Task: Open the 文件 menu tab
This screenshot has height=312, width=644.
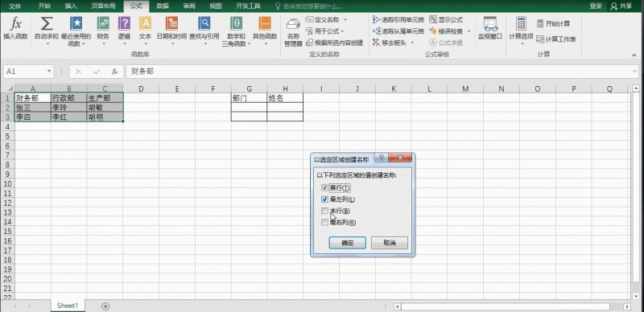Action: pyautogui.click(x=15, y=6)
